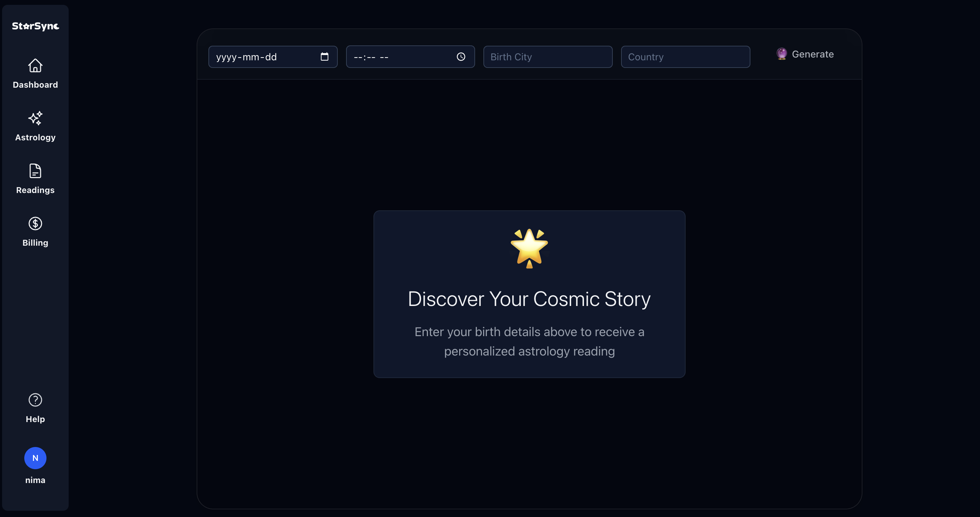
Task: Click the Birth City text field
Action: coord(548,57)
